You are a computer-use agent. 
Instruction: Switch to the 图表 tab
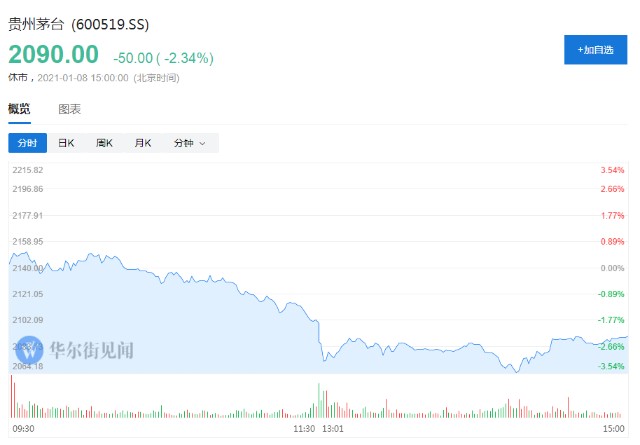69,109
